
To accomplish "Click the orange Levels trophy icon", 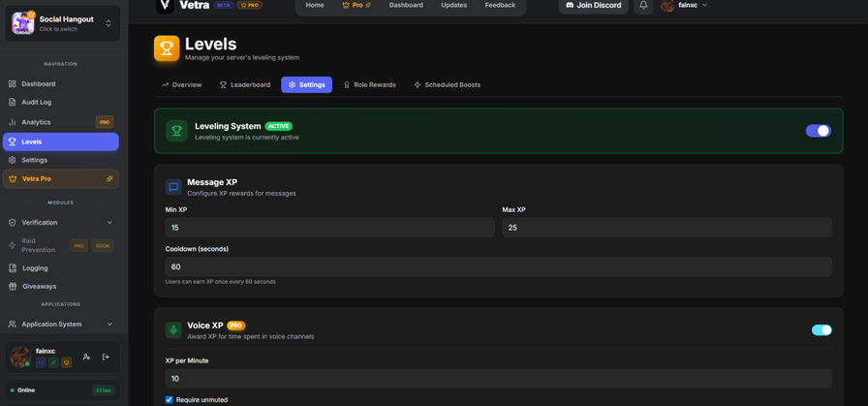I will (x=167, y=48).
